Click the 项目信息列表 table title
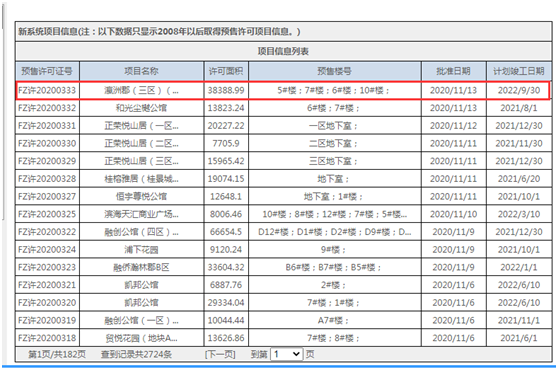This screenshot has width=558, height=370. coord(283,51)
